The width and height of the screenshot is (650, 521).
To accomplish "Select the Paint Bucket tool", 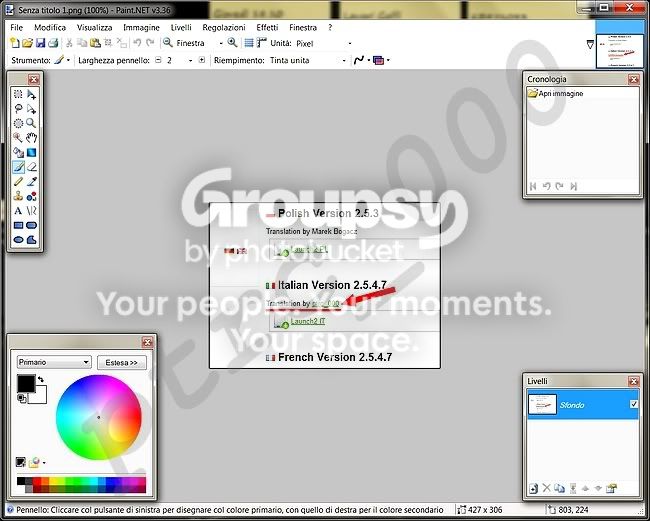I will click(18, 153).
